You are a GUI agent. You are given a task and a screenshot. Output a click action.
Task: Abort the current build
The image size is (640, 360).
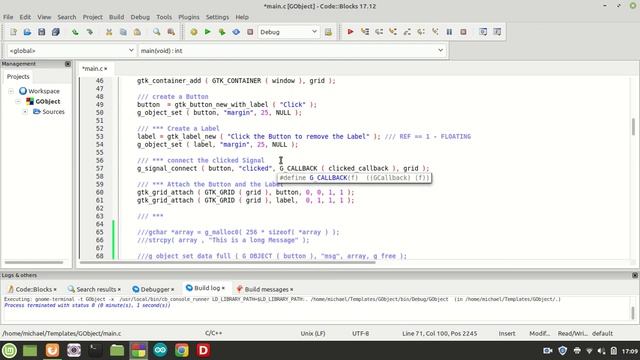(x=250, y=32)
